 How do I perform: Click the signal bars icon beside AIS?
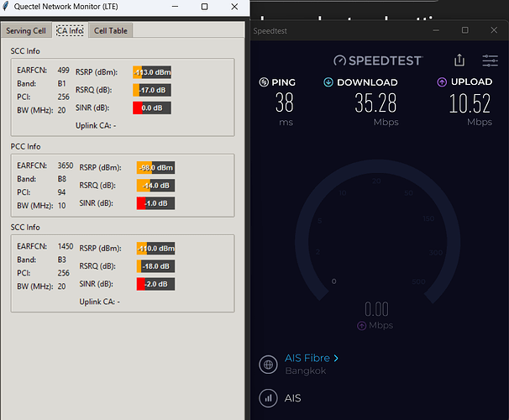pos(269,398)
